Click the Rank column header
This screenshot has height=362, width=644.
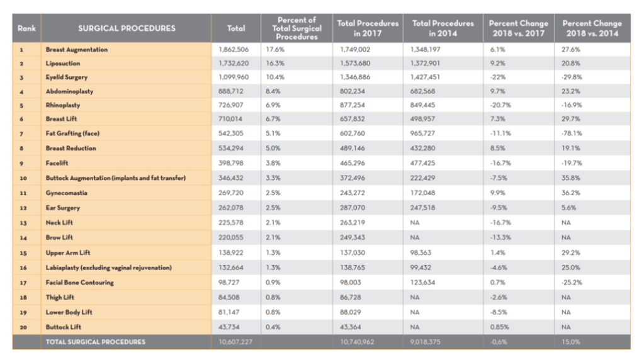(26, 28)
